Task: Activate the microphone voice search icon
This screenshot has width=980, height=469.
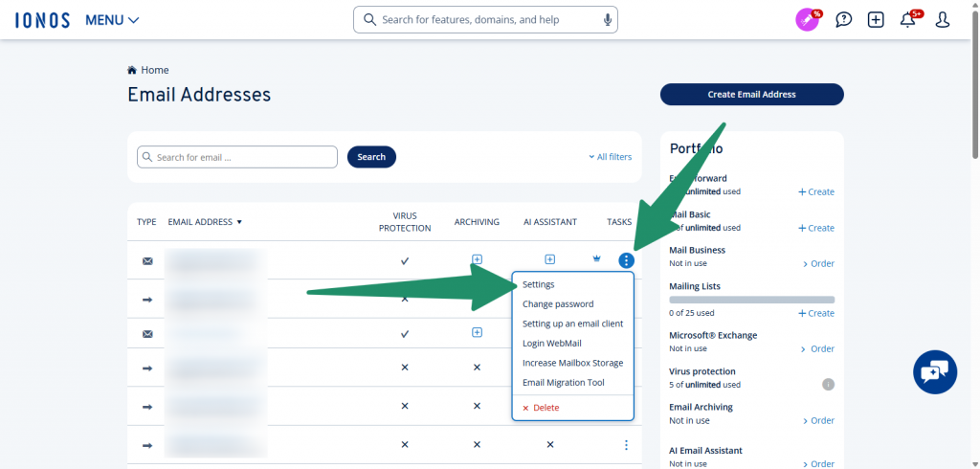Action: click(607, 20)
